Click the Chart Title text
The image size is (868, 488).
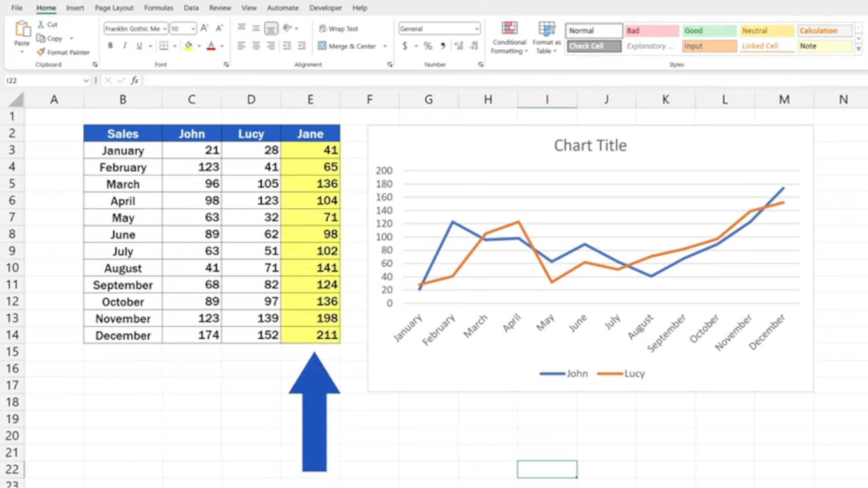pyautogui.click(x=590, y=145)
